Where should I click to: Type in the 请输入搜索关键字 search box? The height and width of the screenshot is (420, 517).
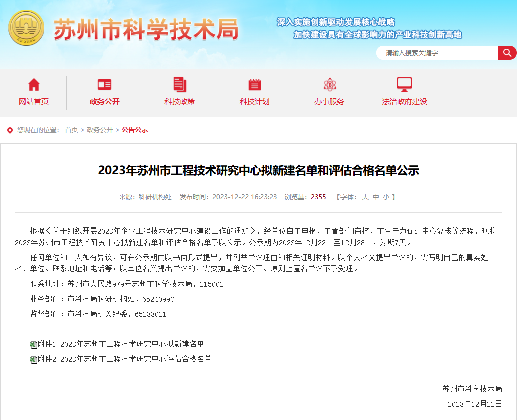pyautogui.click(x=436, y=53)
